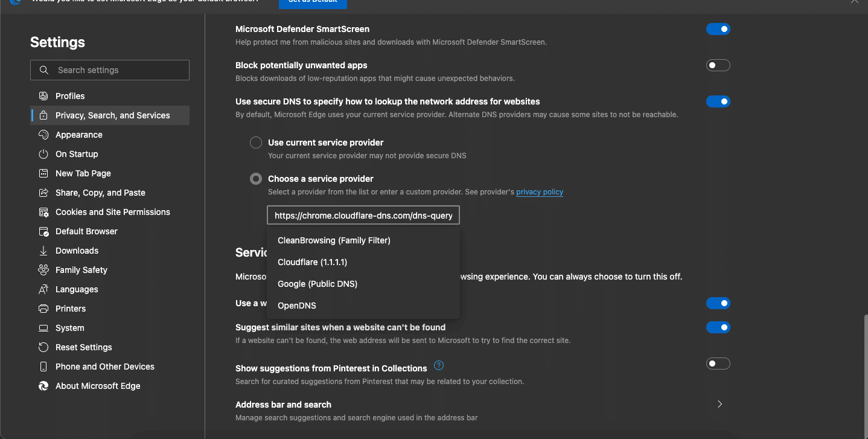Enable Show suggestions from Pinterest toggle
Image resolution: width=868 pixels, height=439 pixels.
point(718,364)
